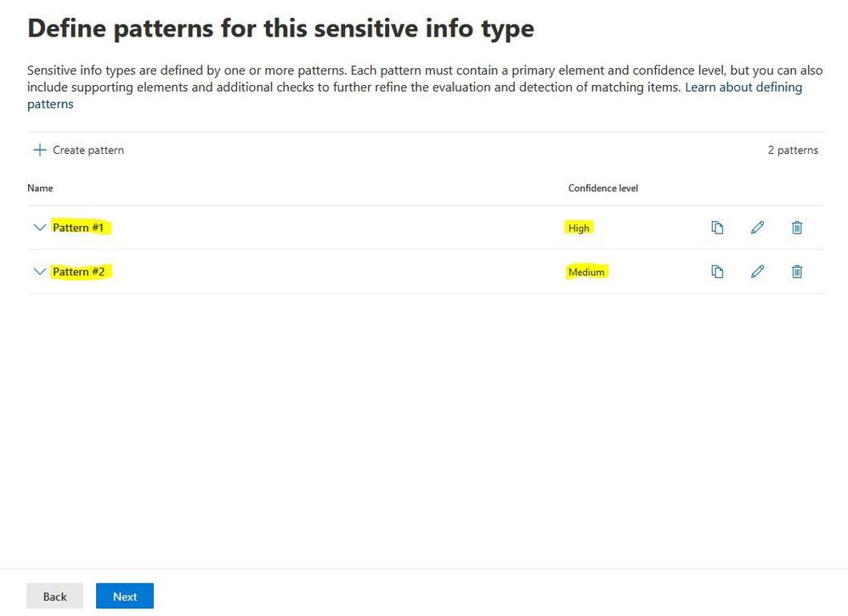This screenshot has width=848, height=616.
Task: Click the Name column header
Action: (x=40, y=189)
